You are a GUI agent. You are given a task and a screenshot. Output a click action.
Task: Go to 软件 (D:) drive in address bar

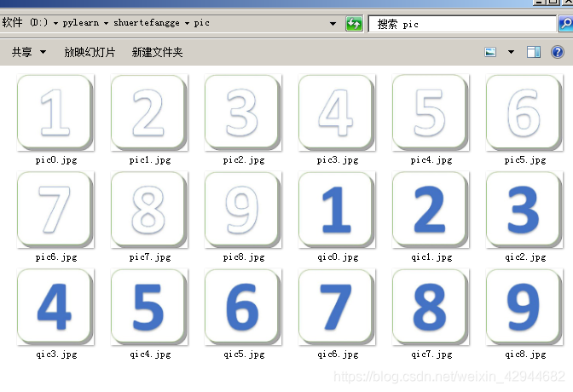pyautogui.click(x=25, y=23)
